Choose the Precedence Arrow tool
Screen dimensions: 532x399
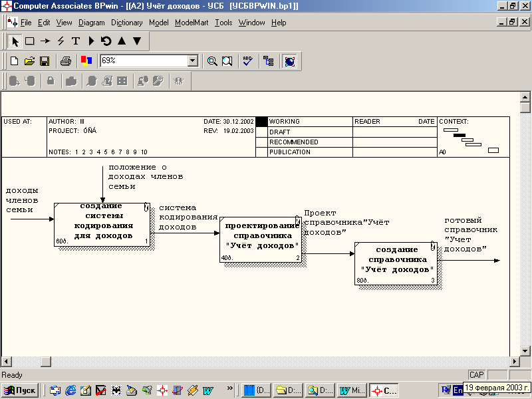click(45, 41)
